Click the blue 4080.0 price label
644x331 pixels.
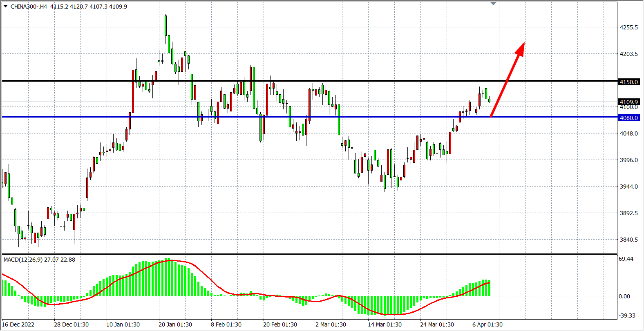tap(628, 118)
